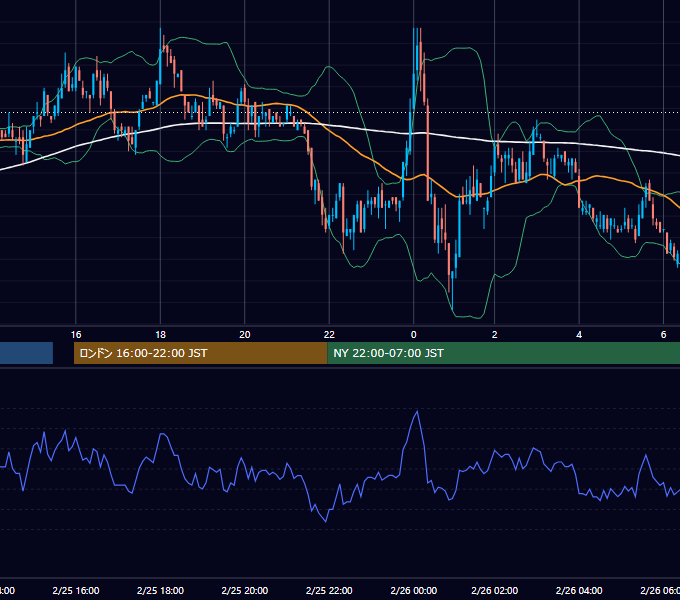Click the 2/26 02:00 date label
The width and height of the screenshot is (680, 600).
click(x=494, y=590)
